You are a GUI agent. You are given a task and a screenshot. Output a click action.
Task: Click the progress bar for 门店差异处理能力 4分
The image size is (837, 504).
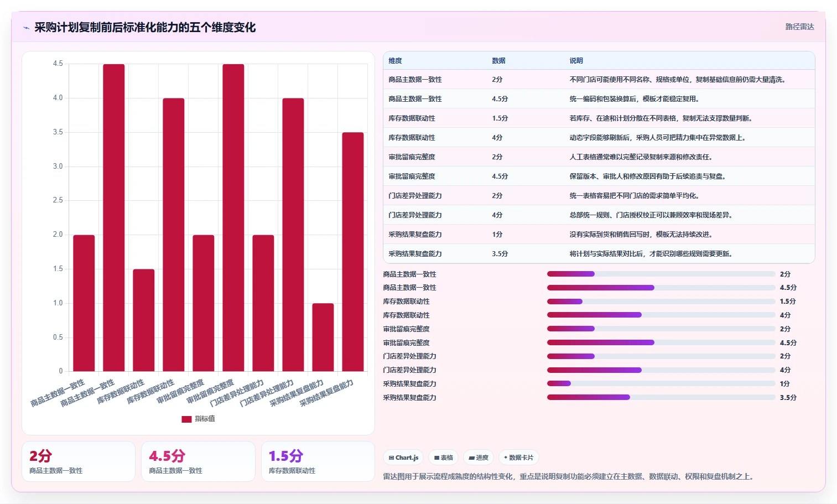(661, 370)
